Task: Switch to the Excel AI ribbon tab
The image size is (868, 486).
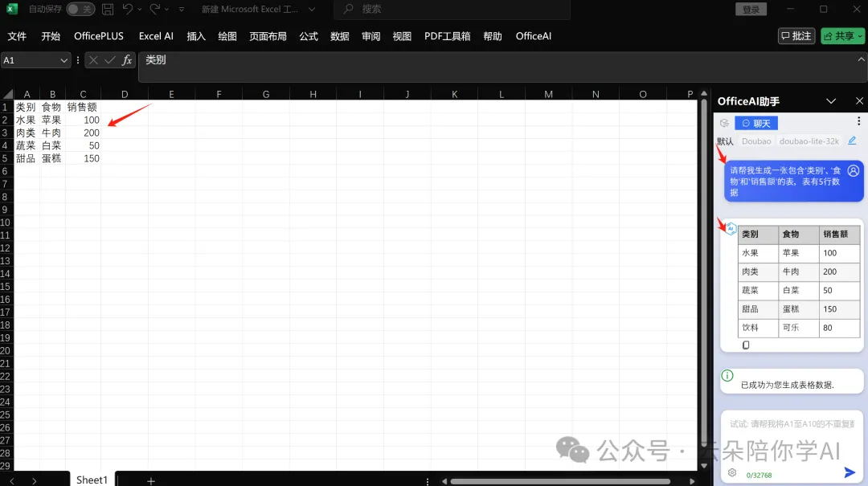Action: [x=156, y=36]
